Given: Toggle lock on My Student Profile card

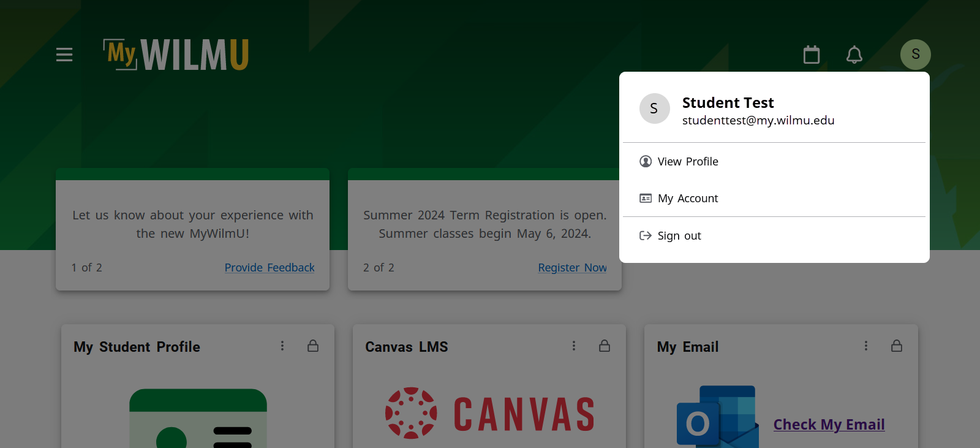Looking at the screenshot, I should point(313,346).
